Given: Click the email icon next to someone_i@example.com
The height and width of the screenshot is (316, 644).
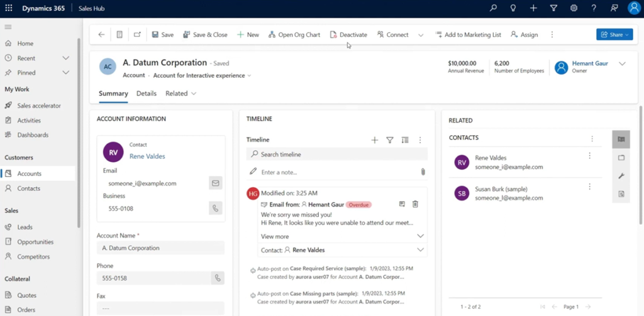Looking at the screenshot, I should click(x=216, y=183).
